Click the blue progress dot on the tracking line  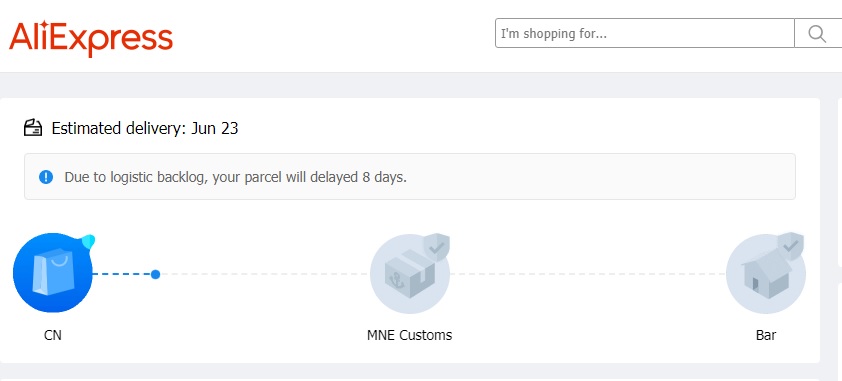(x=155, y=274)
